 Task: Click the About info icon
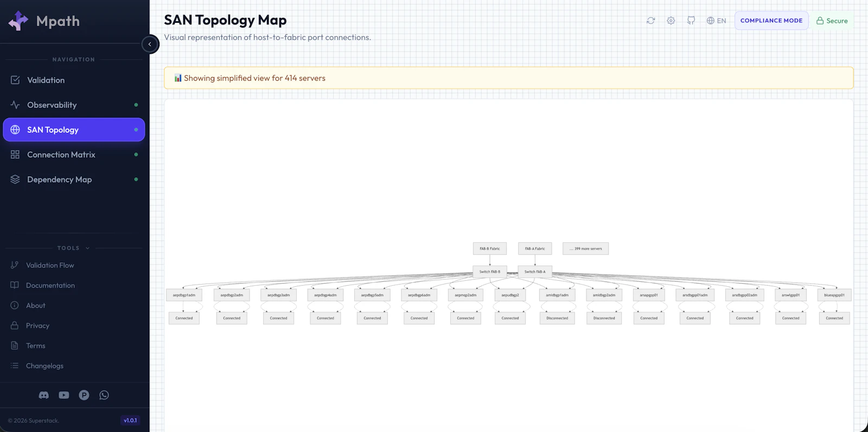coord(15,305)
